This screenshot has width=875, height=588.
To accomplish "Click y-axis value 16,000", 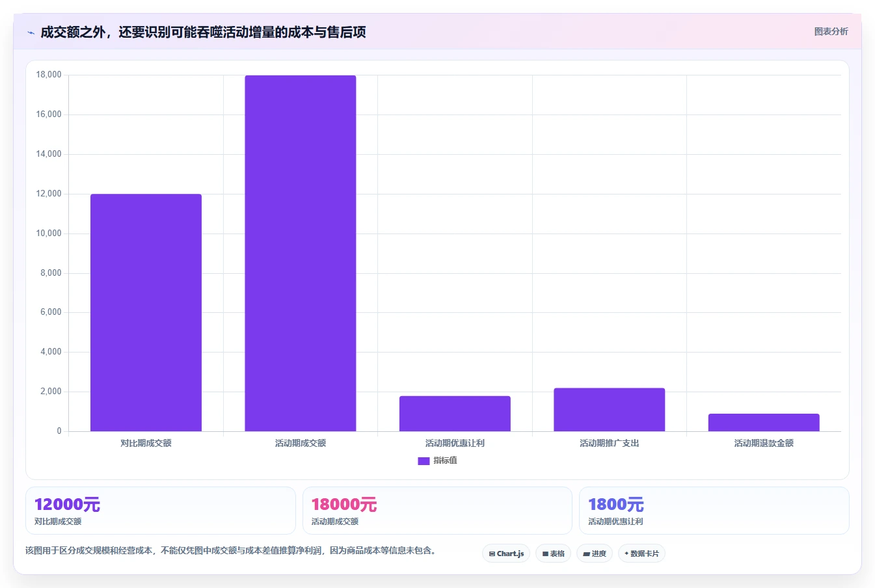I will point(49,114).
